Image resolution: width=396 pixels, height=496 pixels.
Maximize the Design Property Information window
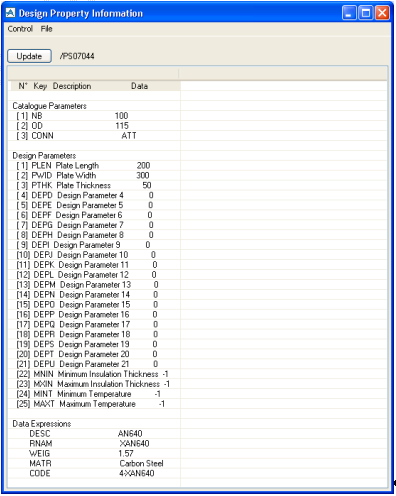366,13
